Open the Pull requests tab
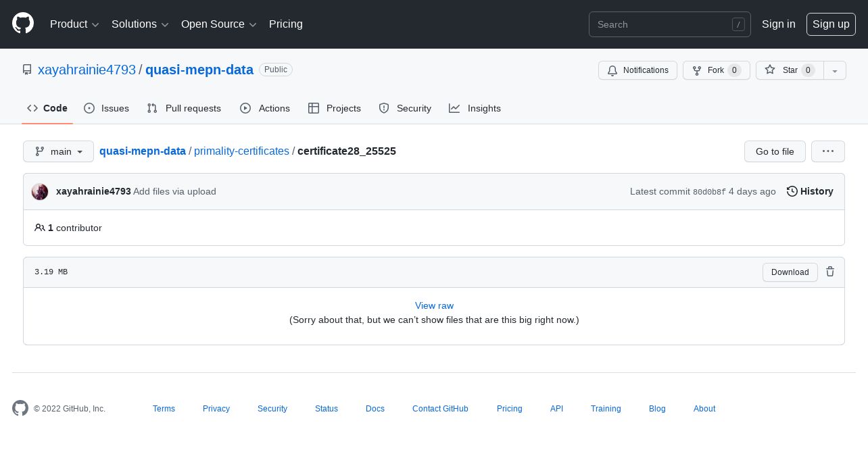 tap(184, 108)
